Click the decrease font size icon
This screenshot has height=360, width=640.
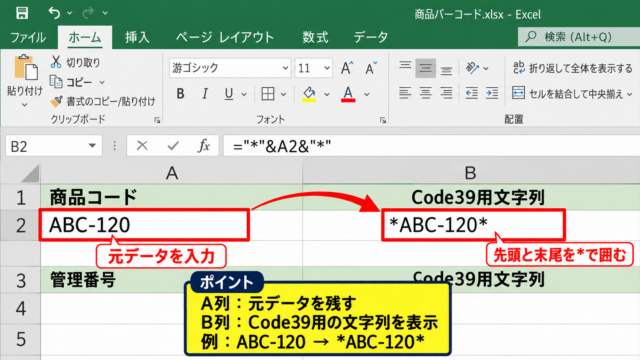371,68
